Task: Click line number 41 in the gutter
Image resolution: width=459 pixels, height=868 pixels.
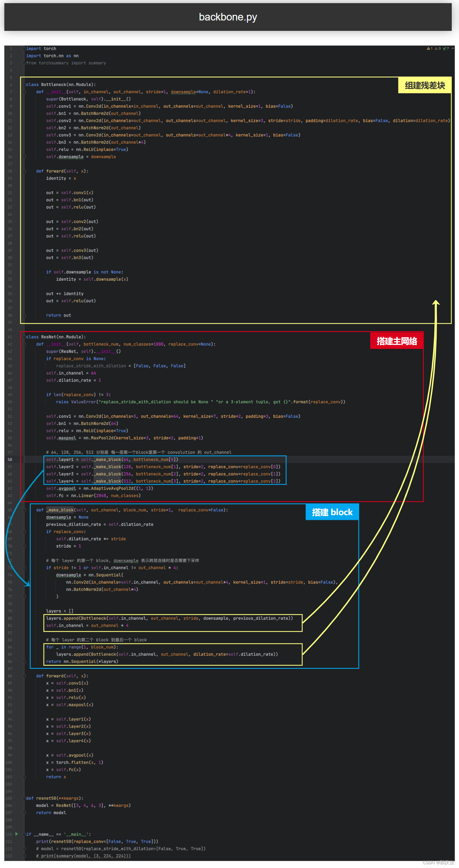Action: click(10, 337)
